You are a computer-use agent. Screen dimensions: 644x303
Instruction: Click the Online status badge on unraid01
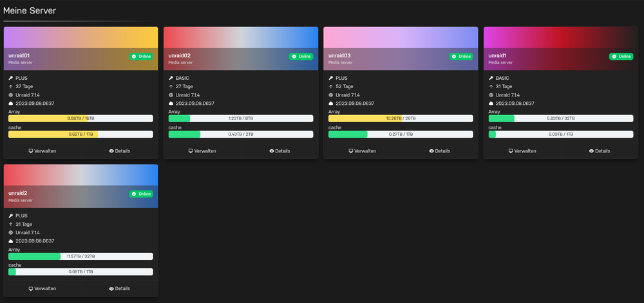(141, 57)
